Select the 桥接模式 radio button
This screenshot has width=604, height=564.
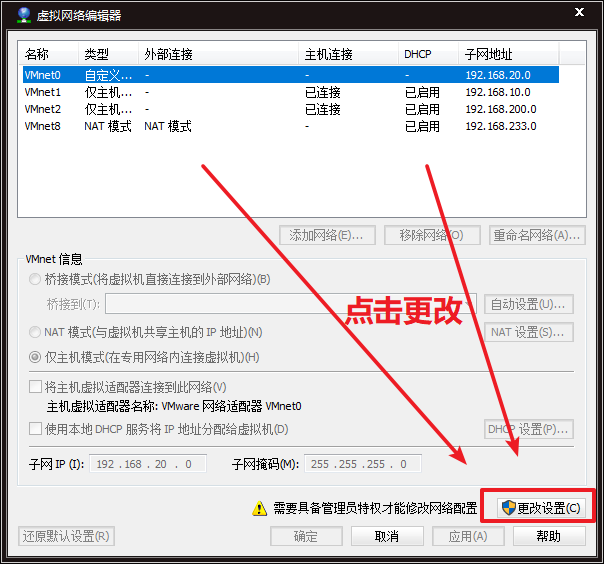click(35, 279)
